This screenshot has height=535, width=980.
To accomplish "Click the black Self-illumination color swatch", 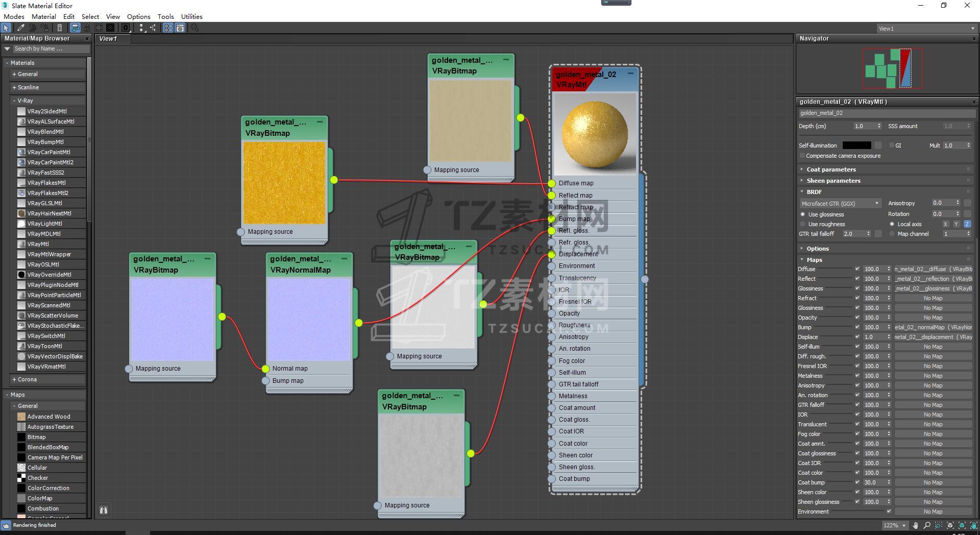I will click(856, 145).
